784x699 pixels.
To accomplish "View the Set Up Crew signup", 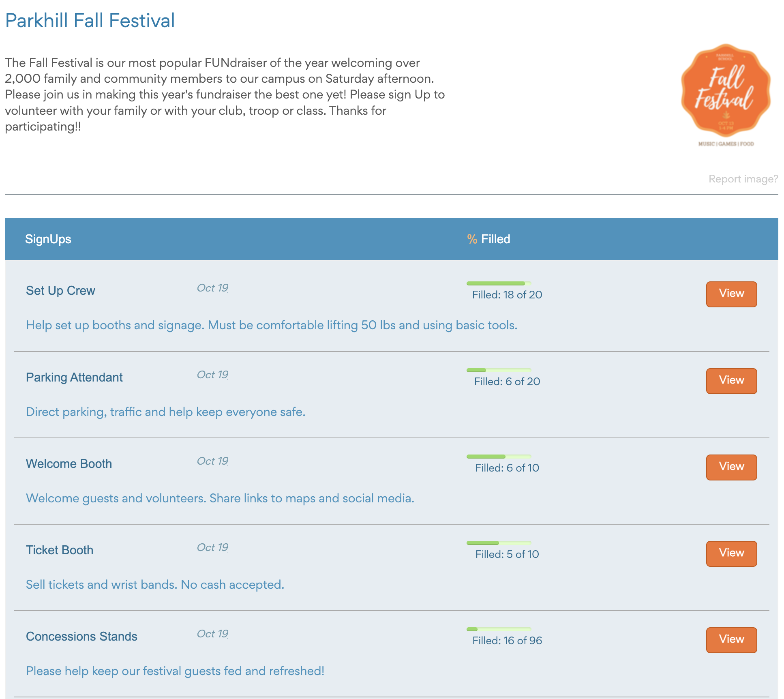I will click(731, 294).
